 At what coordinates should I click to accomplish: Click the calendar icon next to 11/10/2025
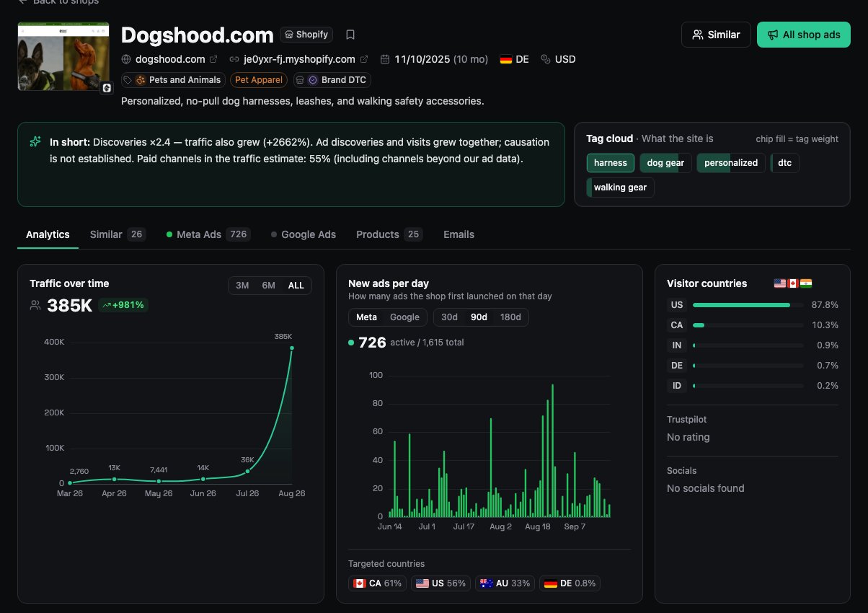pos(385,59)
